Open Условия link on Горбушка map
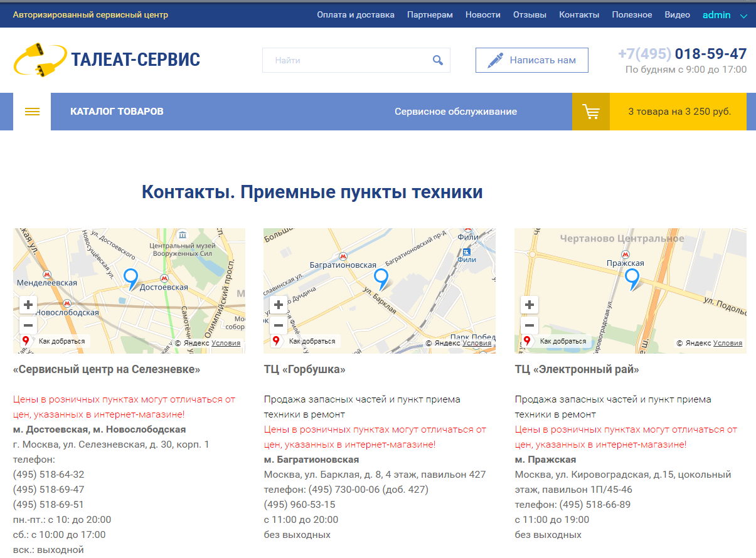This screenshot has height=558, width=756. [x=477, y=343]
